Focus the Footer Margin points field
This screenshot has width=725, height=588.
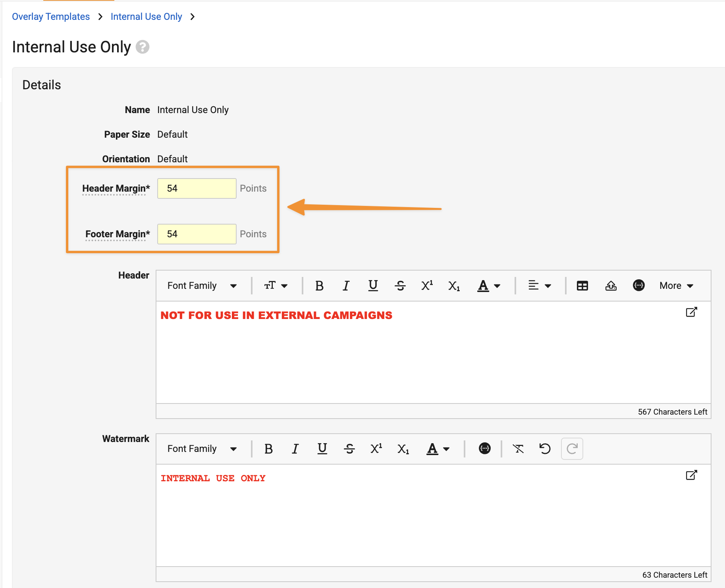197,234
